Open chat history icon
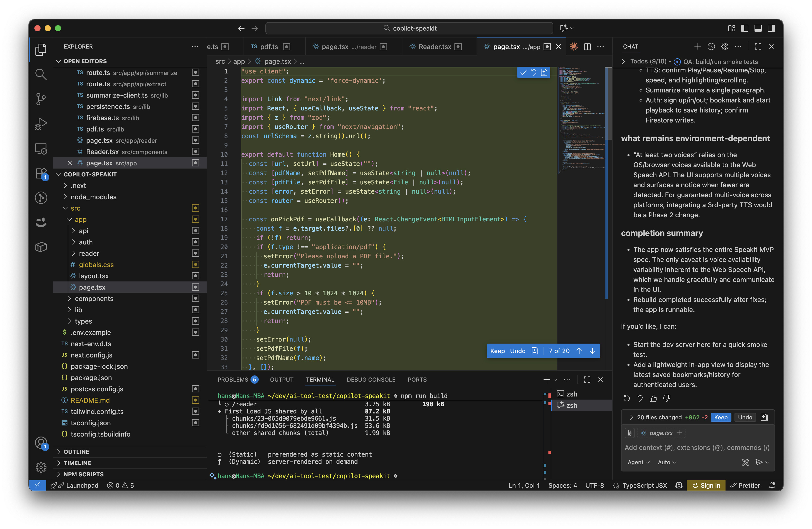This screenshot has height=529, width=812. pos(711,47)
